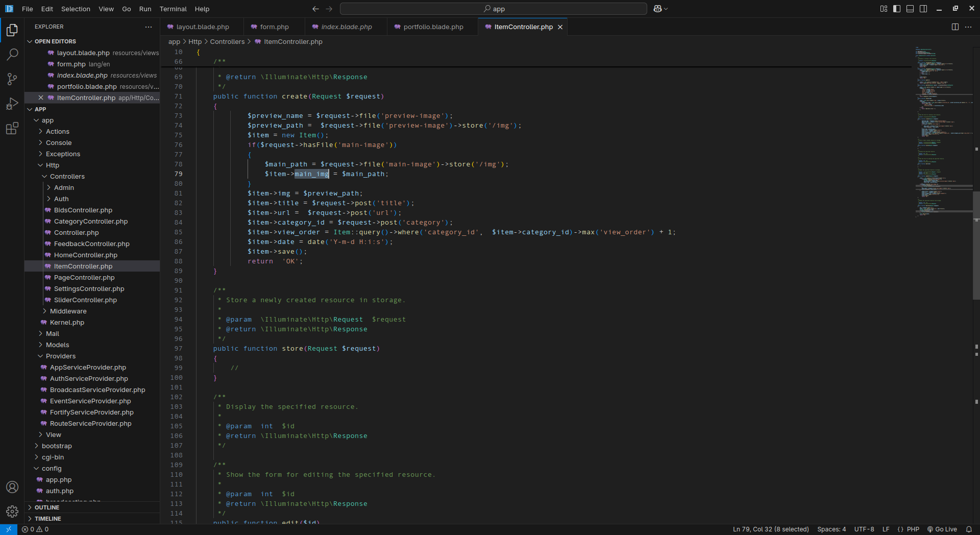The height and width of the screenshot is (535, 980).
Task: Click the editor vertical scrollbar slider
Action: pyautogui.click(x=976, y=245)
